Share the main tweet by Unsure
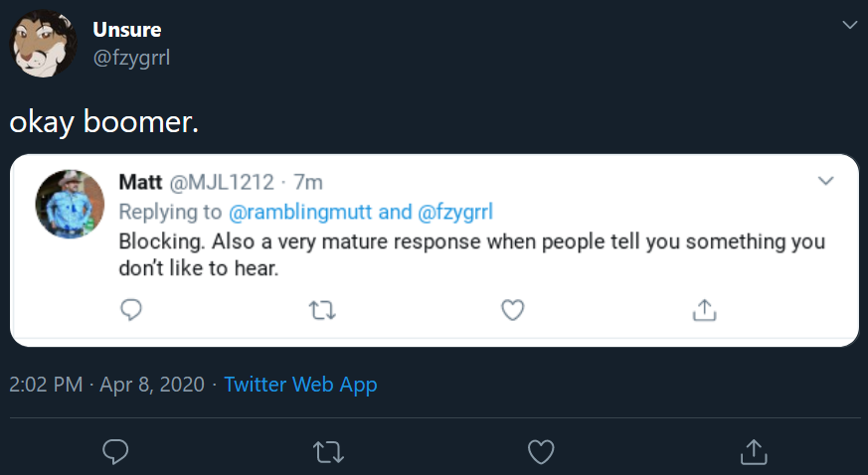 pos(754,452)
